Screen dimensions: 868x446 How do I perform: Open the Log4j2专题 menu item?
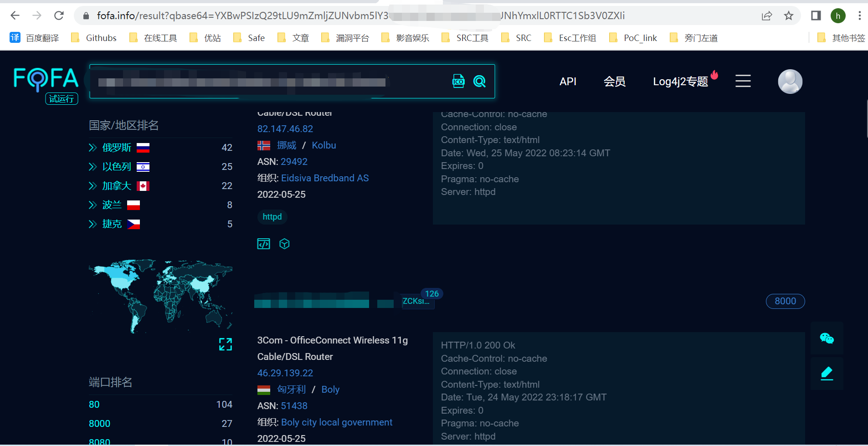click(x=680, y=82)
